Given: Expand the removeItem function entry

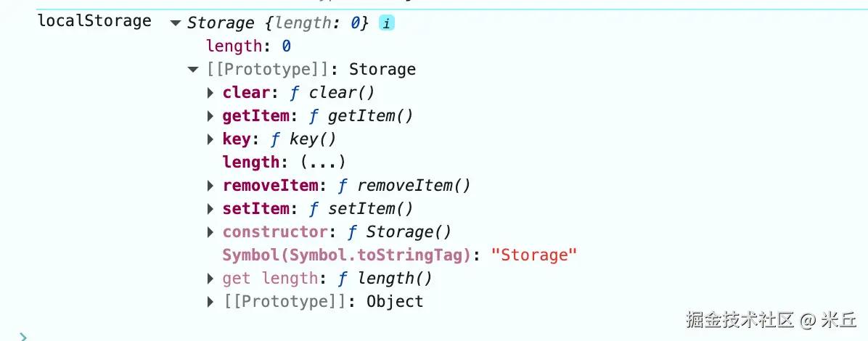Looking at the screenshot, I should (210, 186).
